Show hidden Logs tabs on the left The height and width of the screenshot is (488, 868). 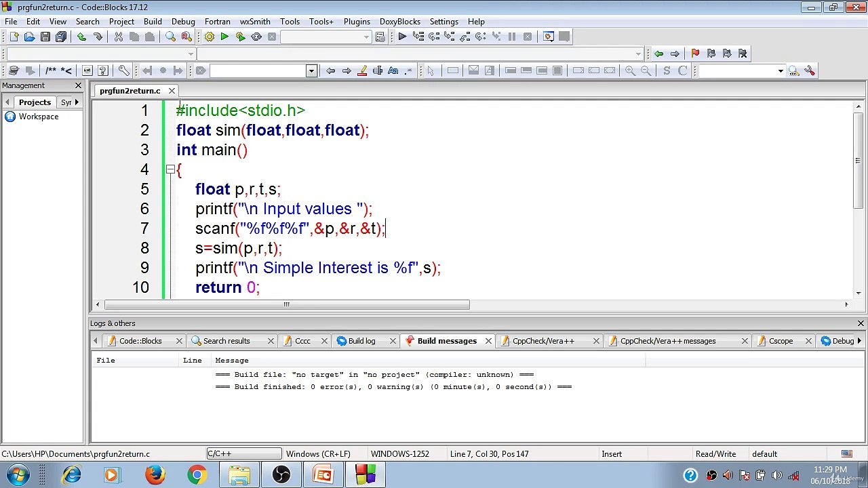pos(95,341)
